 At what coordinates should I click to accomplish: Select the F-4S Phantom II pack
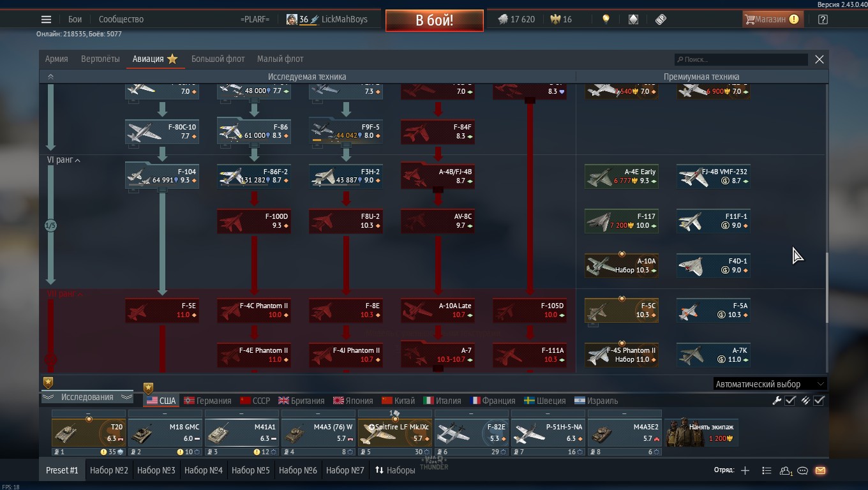tap(622, 355)
